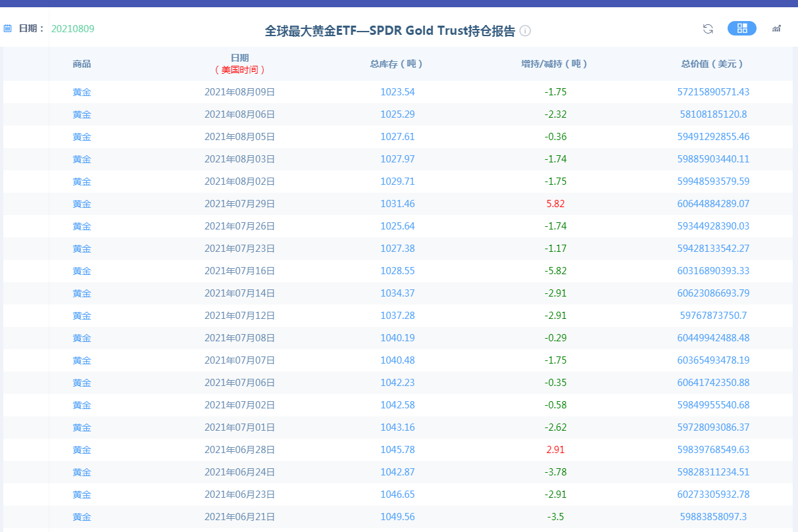Click the 总价值（美元）column header

tap(714, 64)
